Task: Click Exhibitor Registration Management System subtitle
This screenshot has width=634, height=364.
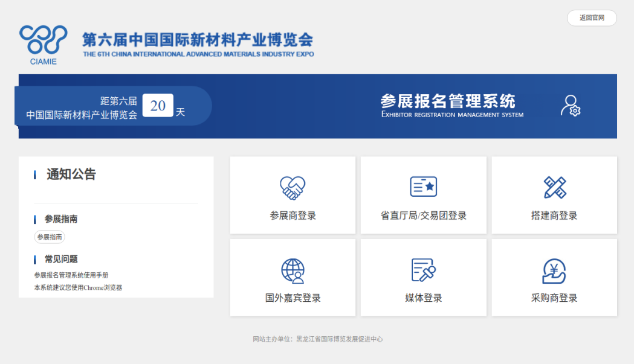Action: (453, 115)
